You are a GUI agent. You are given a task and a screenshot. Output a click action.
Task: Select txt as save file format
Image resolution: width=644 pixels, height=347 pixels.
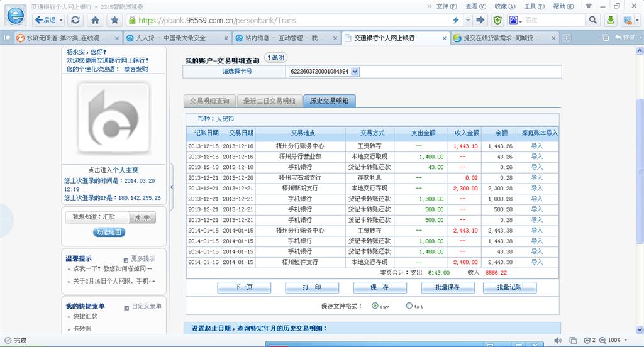[409, 306]
